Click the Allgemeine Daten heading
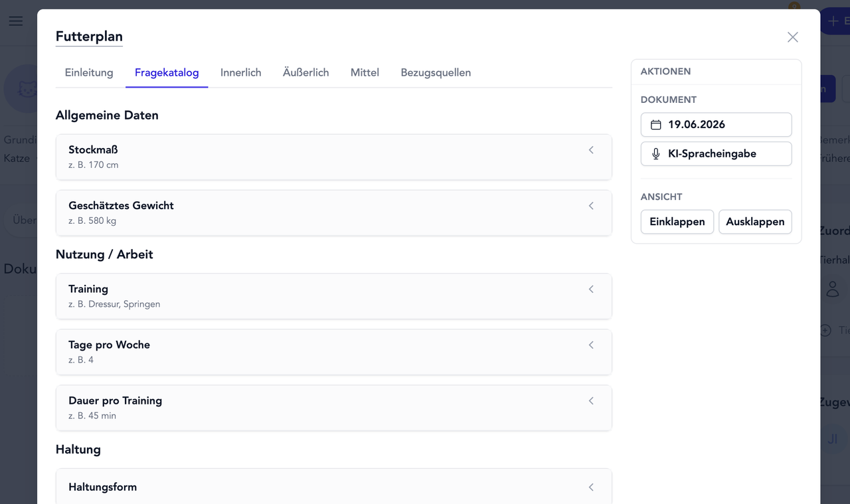The width and height of the screenshot is (850, 504). tap(107, 116)
